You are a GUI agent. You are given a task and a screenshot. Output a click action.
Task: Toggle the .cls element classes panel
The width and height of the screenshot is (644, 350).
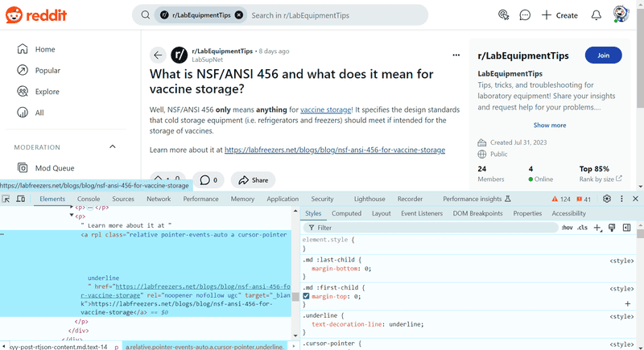tap(582, 228)
